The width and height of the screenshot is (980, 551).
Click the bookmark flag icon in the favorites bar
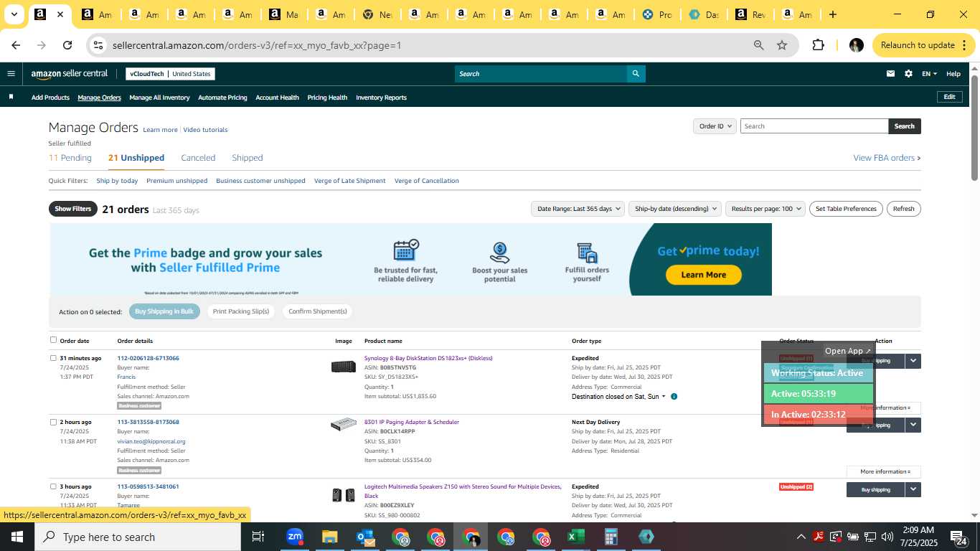click(11, 97)
